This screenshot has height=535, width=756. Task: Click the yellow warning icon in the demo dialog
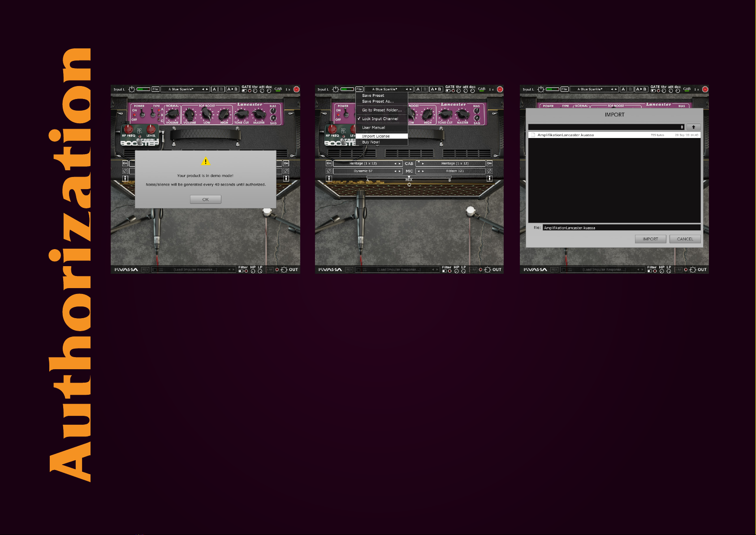(x=206, y=161)
